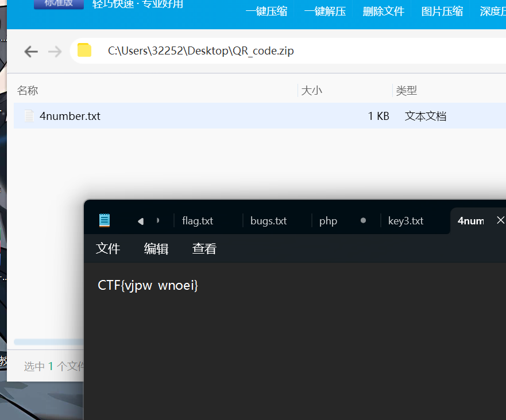Choose 删除文件 to delete files

[383, 11]
